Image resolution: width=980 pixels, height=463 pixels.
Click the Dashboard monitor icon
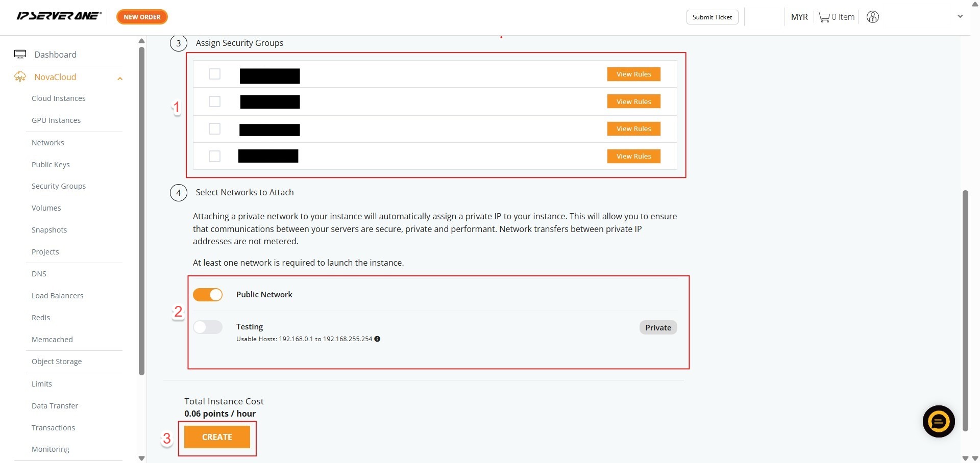(x=20, y=55)
